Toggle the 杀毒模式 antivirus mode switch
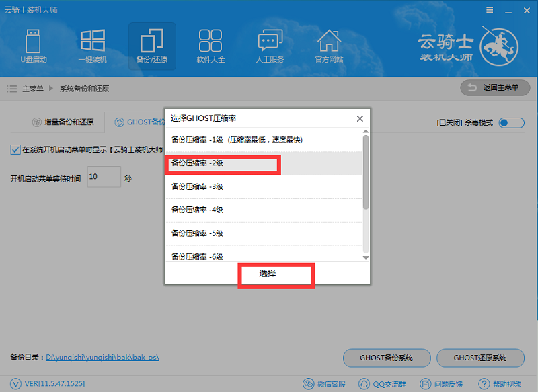The image size is (538, 392). (512, 123)
